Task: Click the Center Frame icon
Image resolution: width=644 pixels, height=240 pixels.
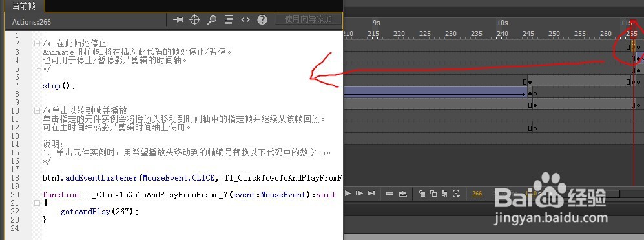Action: [x=390, y=194]
